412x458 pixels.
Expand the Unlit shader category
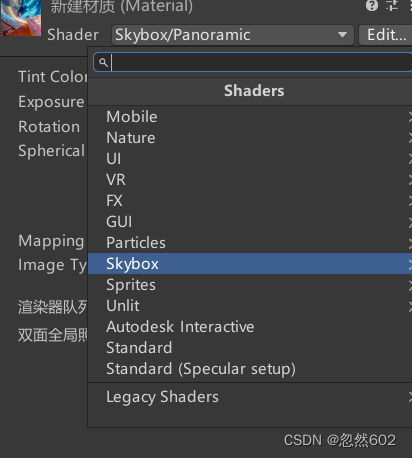[250, 306]
